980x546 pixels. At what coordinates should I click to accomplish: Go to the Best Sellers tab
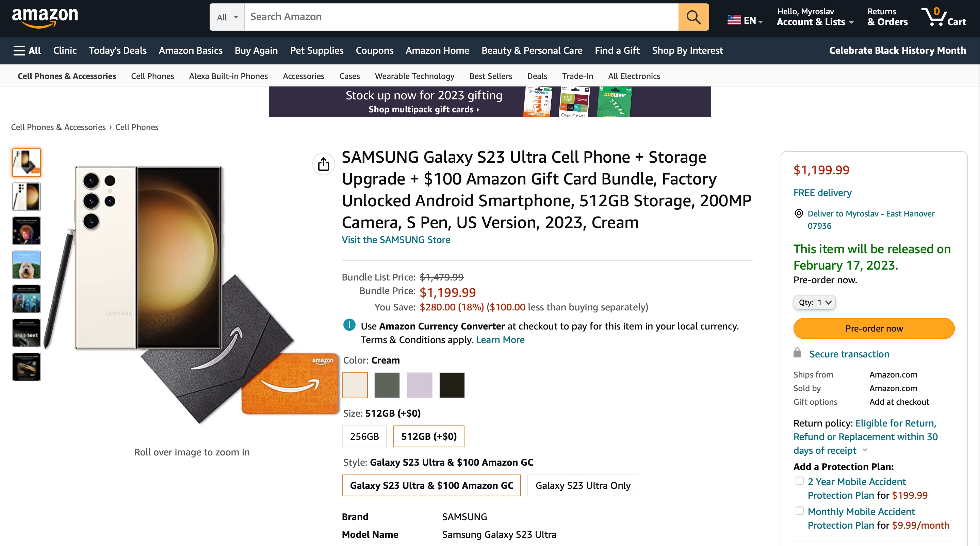click(x=491, y=76)
